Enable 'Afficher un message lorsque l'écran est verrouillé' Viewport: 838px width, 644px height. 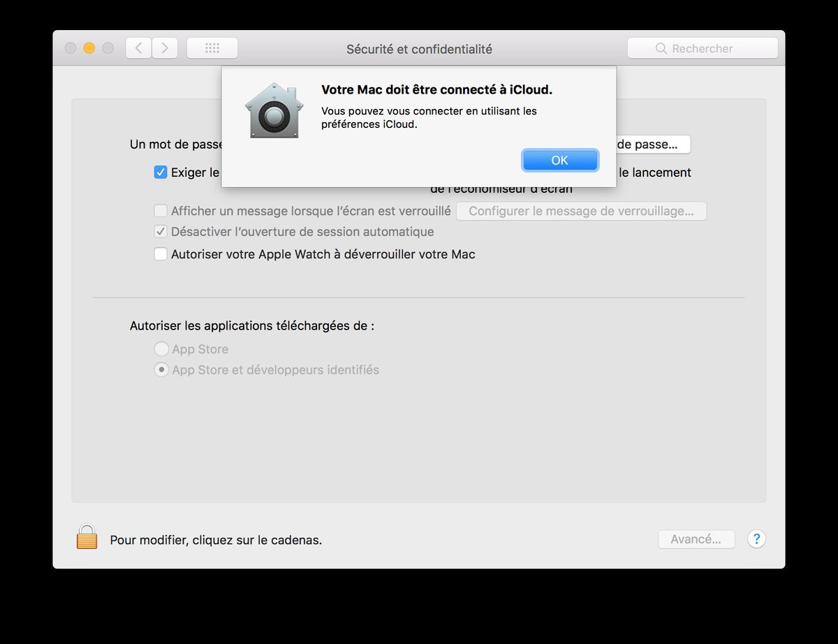161,211
